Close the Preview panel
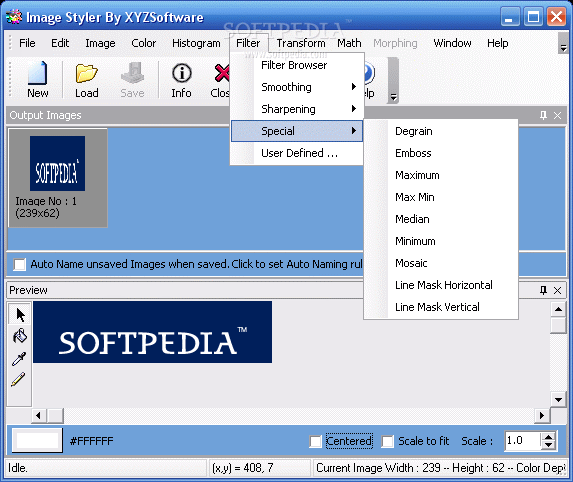Screen dimensions: 573x482 click(557, 290)
